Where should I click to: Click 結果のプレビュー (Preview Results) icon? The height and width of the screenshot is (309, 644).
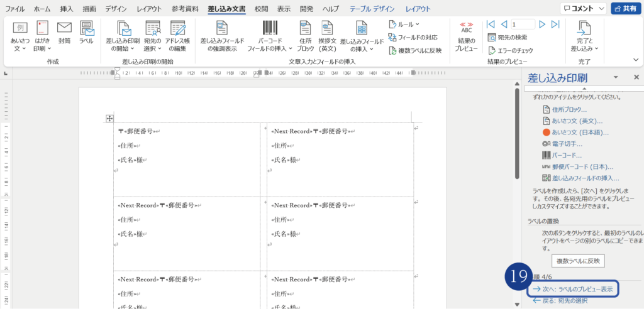466,36
